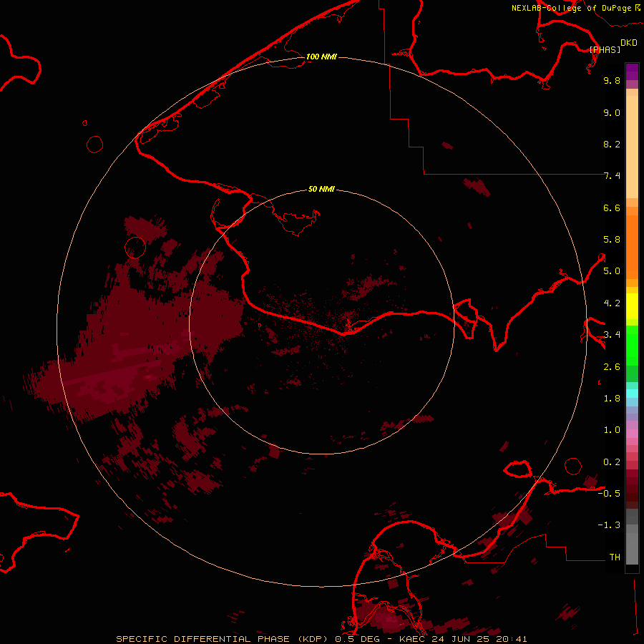Click the '0.5 DEG' elevation angle text
This screenshot has height=644, width=644.
click(357, 639)
